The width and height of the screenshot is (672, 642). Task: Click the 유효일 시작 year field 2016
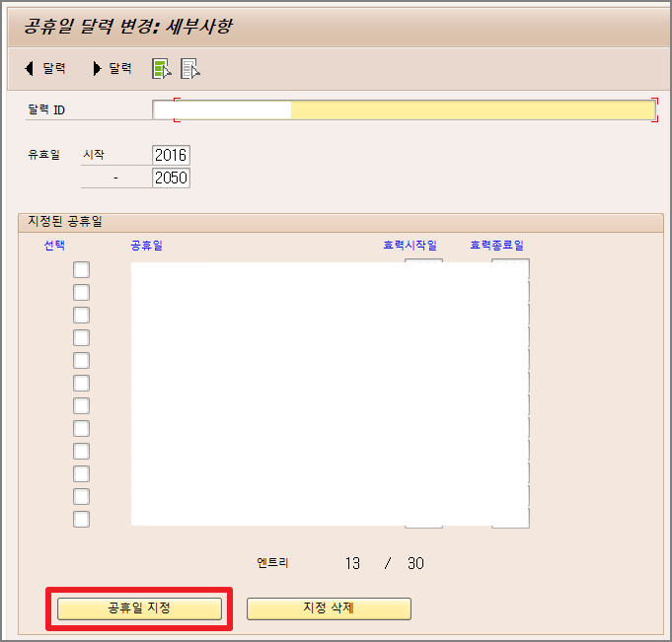[x=171, y=155]
